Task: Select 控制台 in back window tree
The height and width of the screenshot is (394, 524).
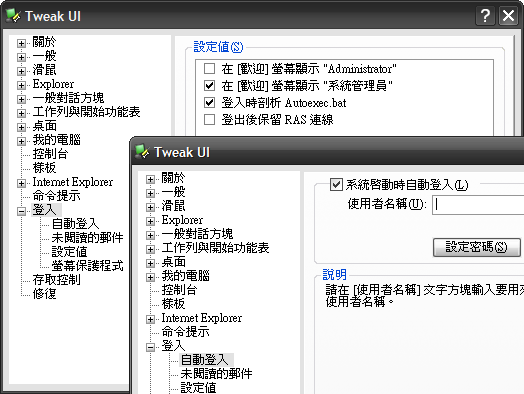Action: pyautogui.click(x=50, y=154)
